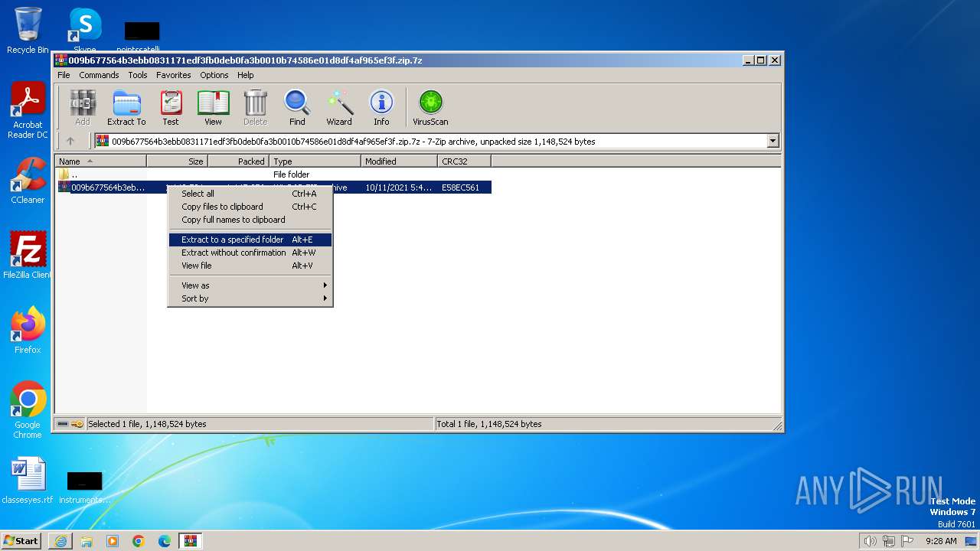The height and width of the screenshot is (551, 980).
Task: Open the File menu
Action: 64,75
